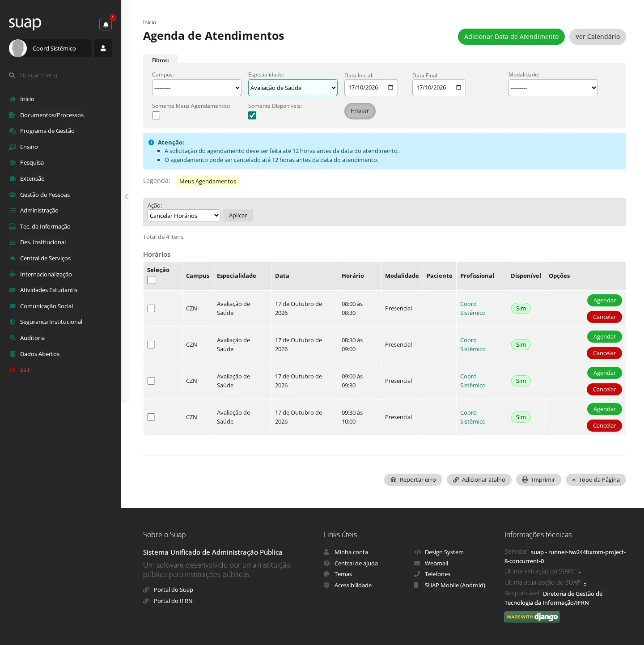
Task: Click the Segurança Institucional shield icon
Action: (x=13, y=322)
